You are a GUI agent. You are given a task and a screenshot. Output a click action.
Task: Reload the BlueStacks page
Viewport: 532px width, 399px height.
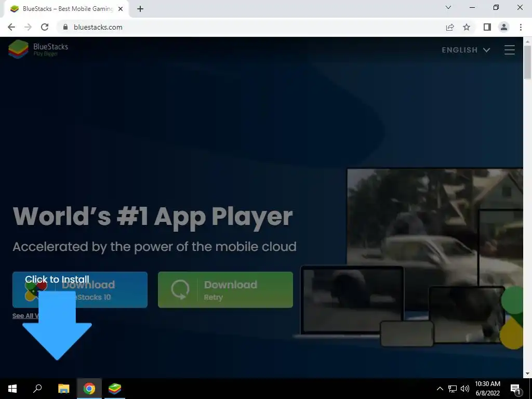pos(45,27)
